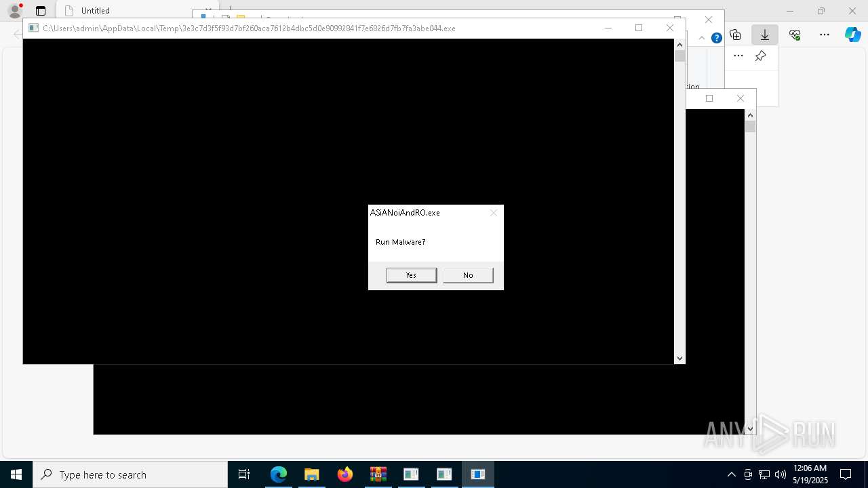Viewport: 868px width, 488px height.
Task: Click front console window system icon
Action: [33, 28]
